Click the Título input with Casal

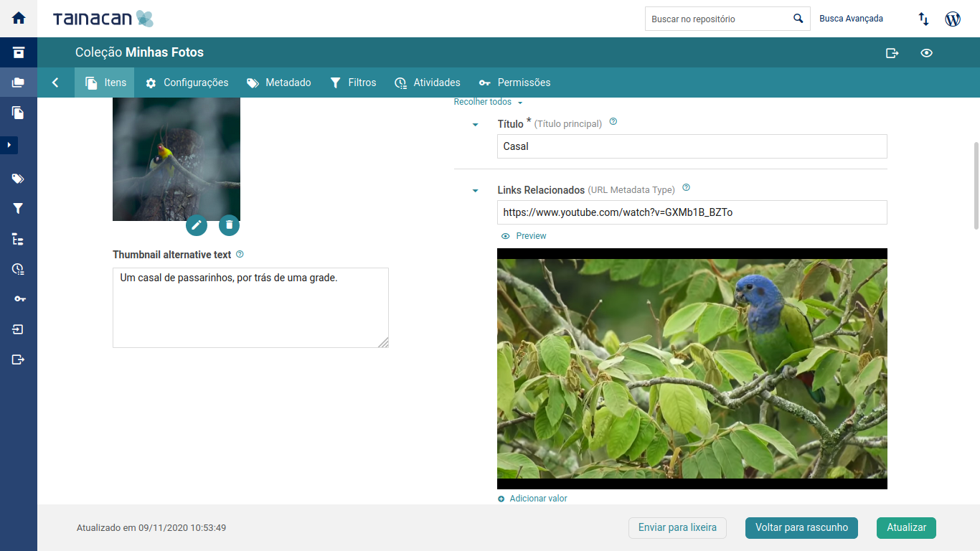[692, 146]
